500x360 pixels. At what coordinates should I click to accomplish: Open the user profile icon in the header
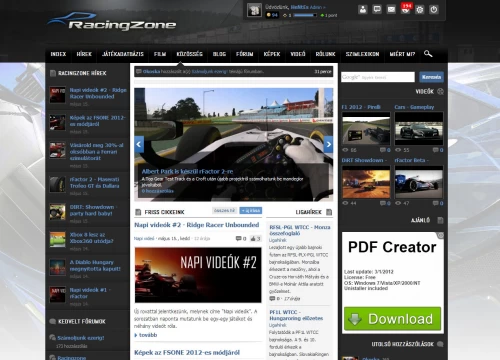[363, 9]
